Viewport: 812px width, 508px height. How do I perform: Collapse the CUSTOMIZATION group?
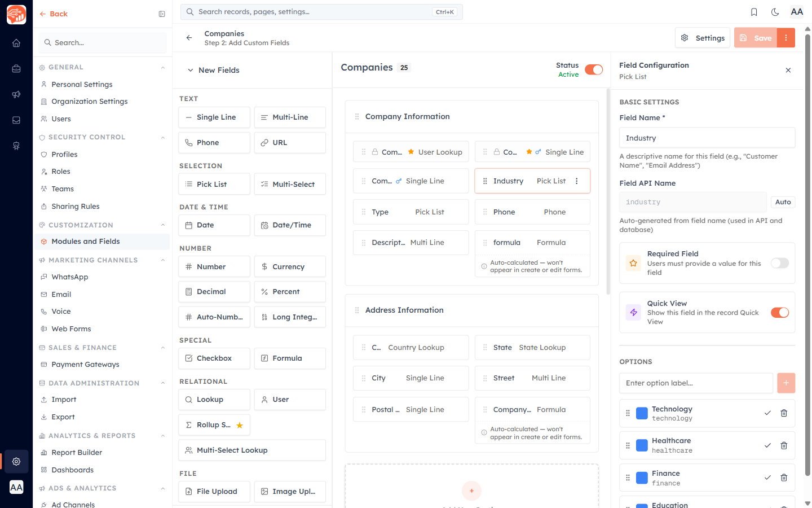coord(163,225)
